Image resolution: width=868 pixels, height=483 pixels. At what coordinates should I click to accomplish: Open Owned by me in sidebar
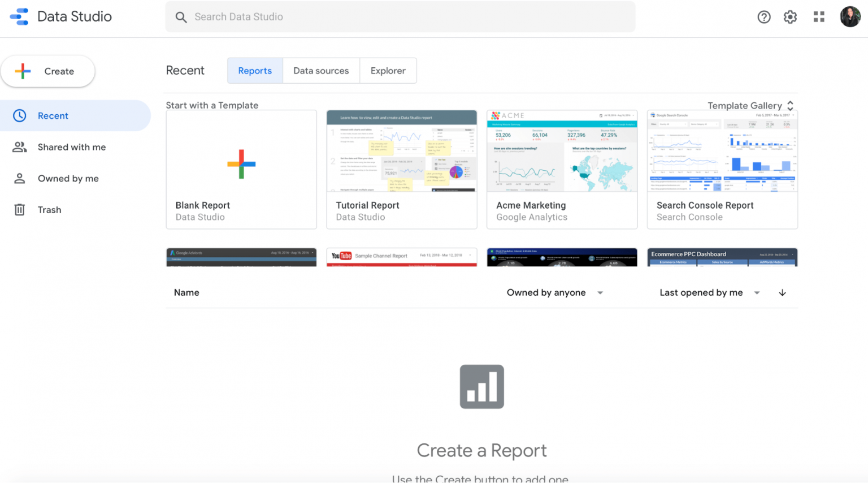tap(68, 178)
